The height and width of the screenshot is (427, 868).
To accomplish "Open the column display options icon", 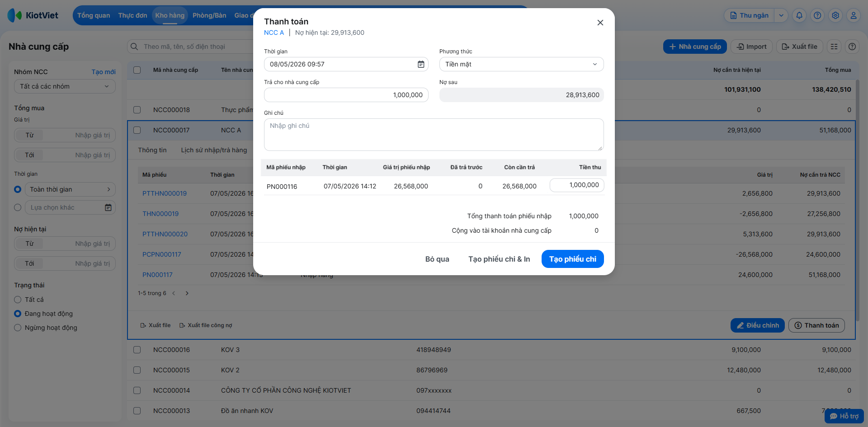I will 834,47.
